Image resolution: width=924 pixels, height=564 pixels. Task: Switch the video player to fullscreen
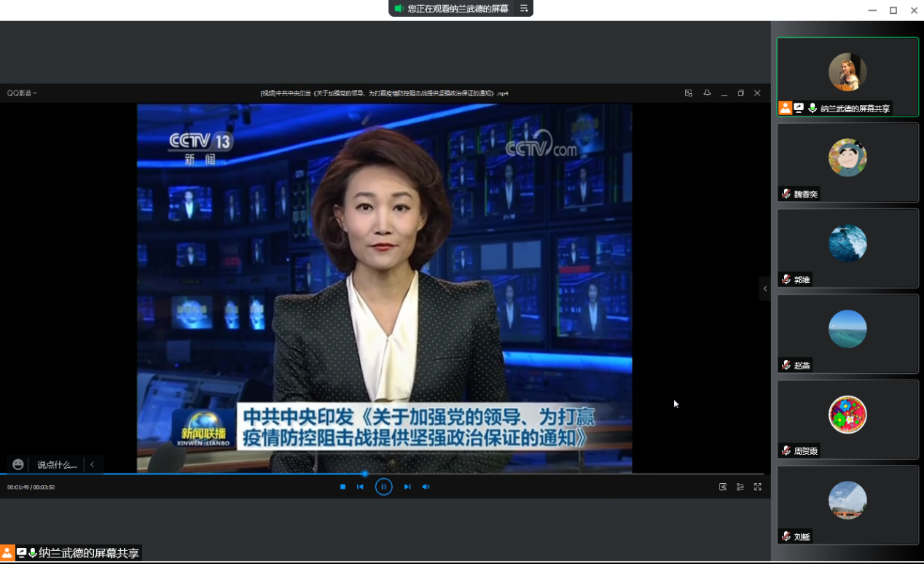tap(758, 487)
